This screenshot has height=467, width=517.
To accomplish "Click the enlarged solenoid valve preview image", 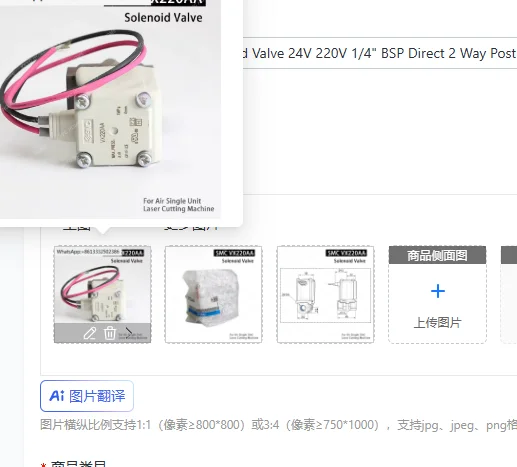I will tap(110, 109).
